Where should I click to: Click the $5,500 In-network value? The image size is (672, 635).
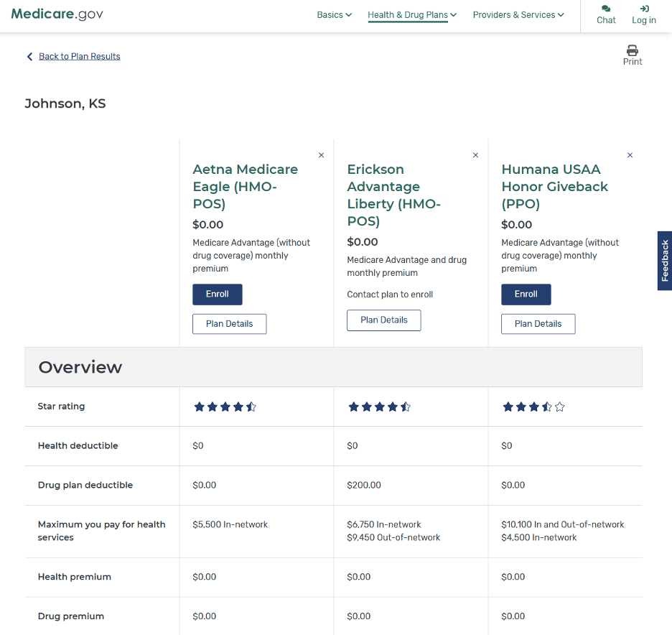[230, 524]
